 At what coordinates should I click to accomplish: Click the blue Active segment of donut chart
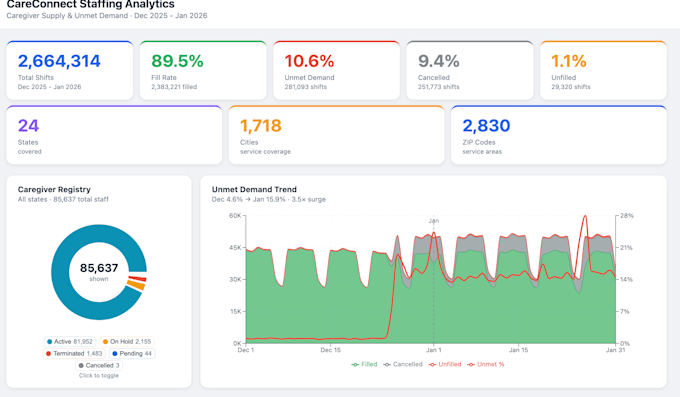pyautogui.click(x=61, y=272)
